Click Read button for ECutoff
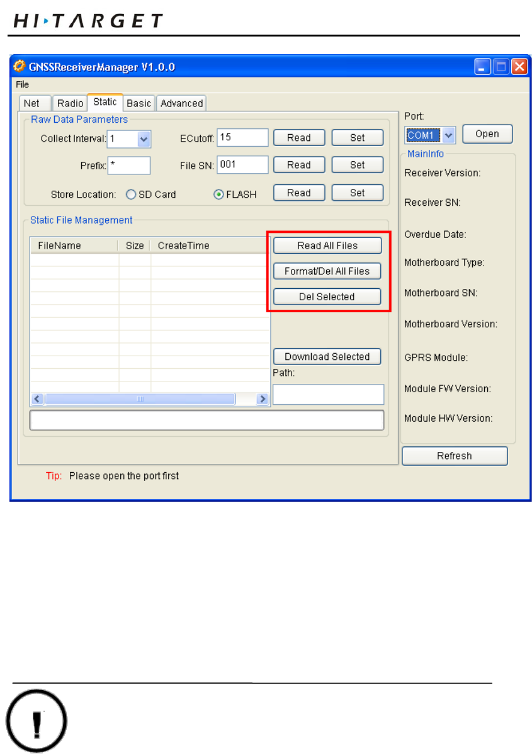The image size is (532, 756). [299, 138]
